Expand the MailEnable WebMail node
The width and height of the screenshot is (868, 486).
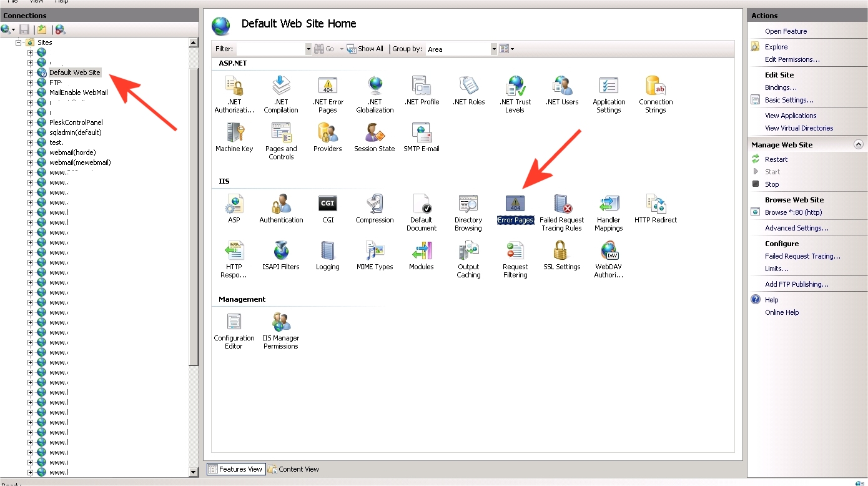(30, 92)
